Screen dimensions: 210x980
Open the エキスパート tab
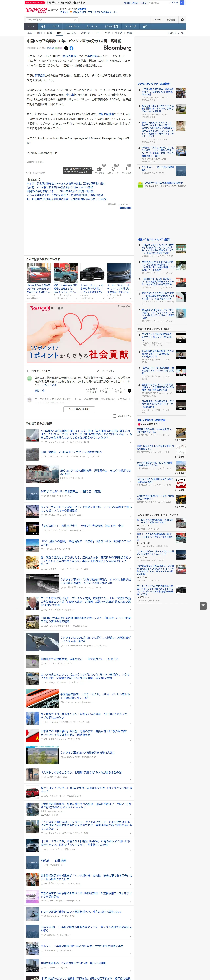pyautogui.click(x=72, y=27)
